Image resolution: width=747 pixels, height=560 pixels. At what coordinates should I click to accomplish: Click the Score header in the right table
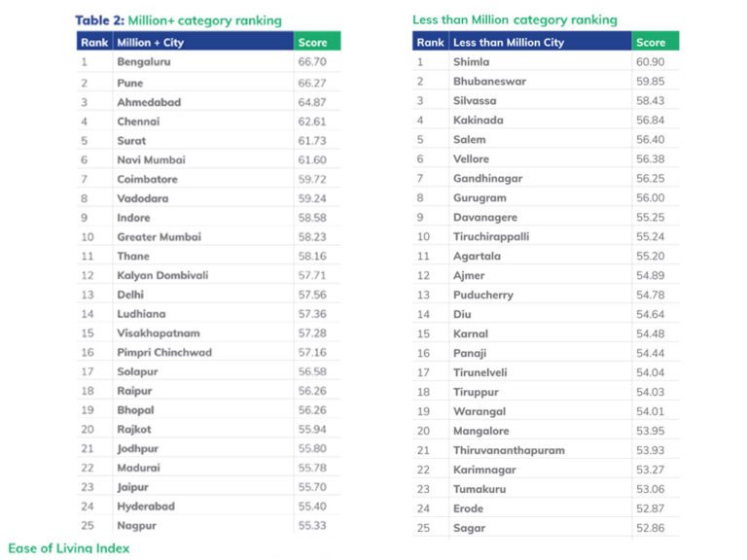click(x=651, y=43)
